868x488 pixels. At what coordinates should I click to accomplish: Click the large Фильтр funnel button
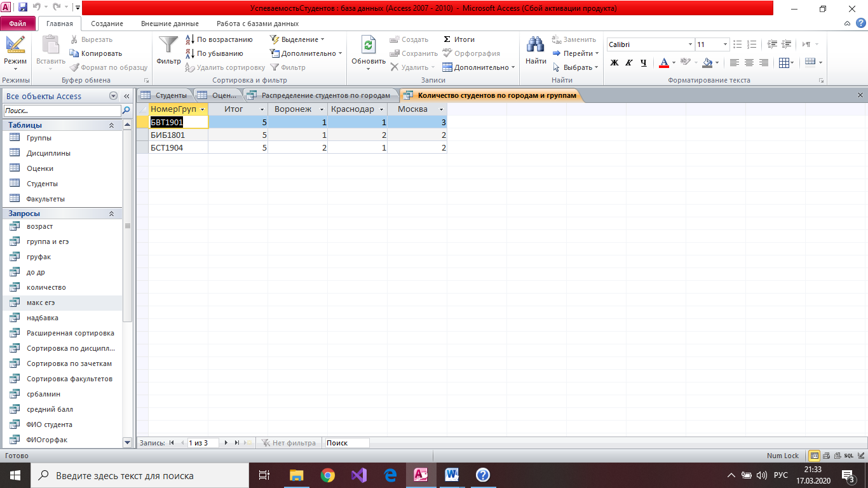(x=169, y=52)
